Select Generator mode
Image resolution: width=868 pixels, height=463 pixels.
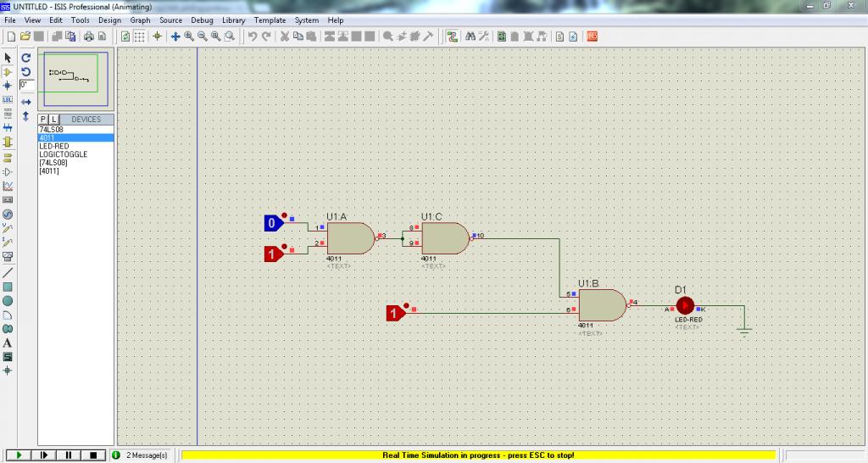pos(8,215)
